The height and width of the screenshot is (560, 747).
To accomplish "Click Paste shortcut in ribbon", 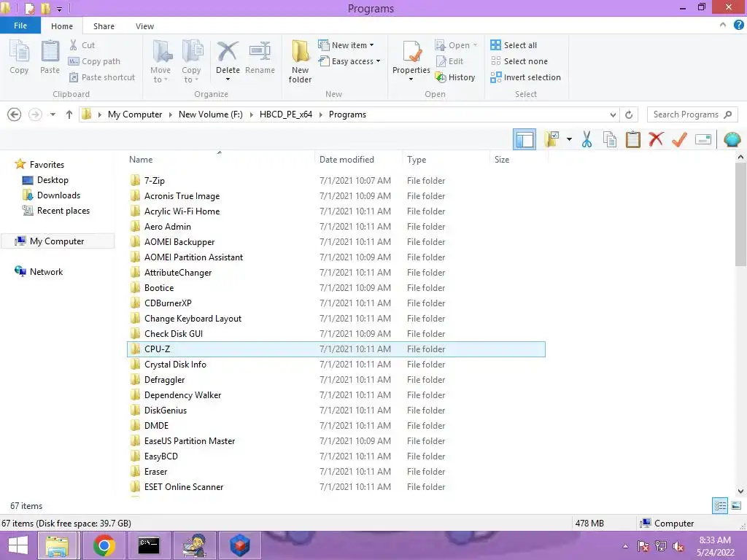I will 102,77.
